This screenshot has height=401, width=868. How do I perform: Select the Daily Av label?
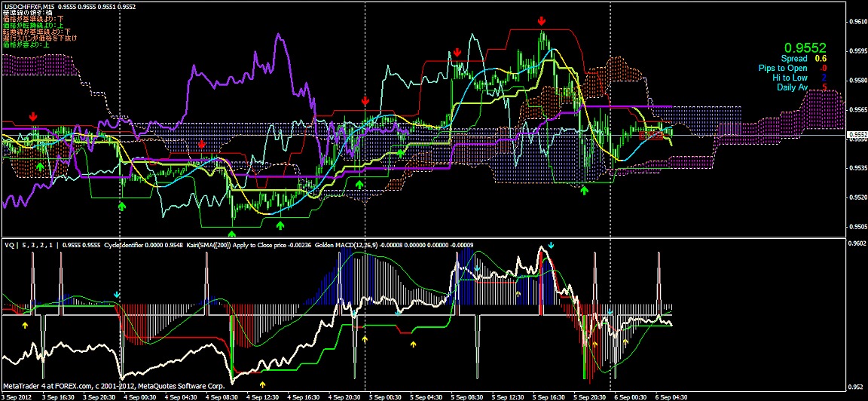(x=792, y=87)
